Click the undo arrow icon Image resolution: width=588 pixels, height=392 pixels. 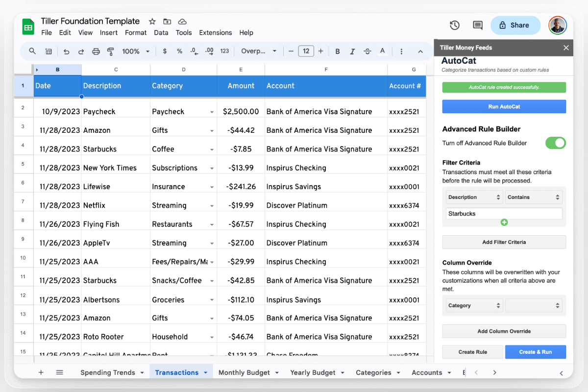tap(67, 51)
